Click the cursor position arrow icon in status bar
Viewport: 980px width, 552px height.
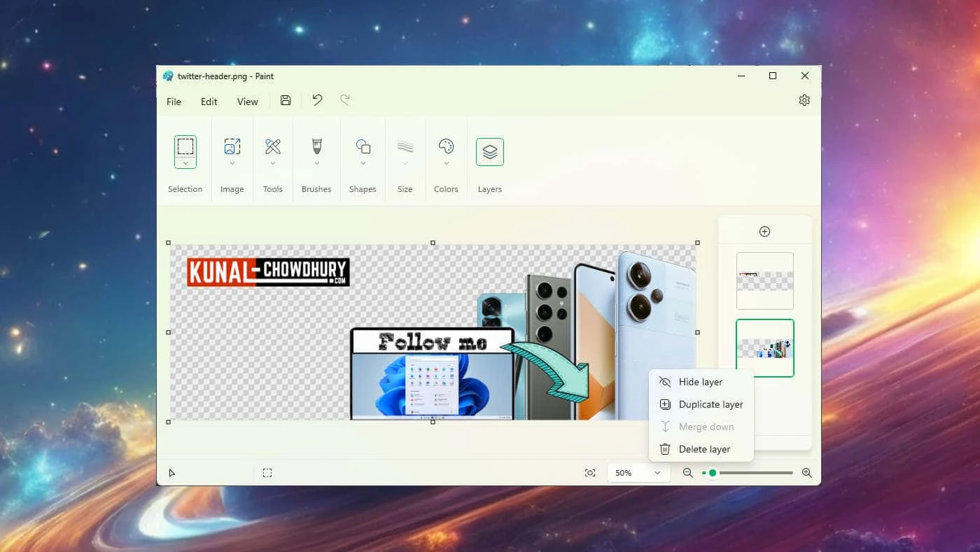tap(171, 473)
